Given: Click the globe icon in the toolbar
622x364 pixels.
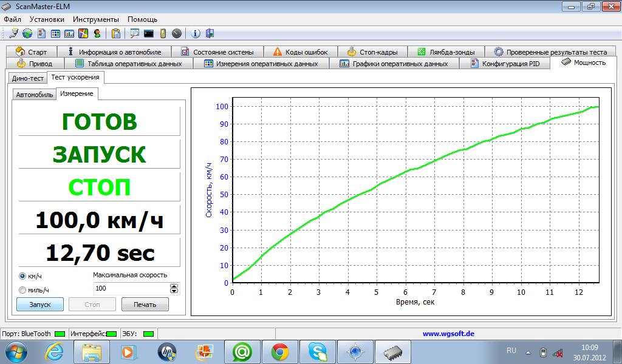Looking at the screenshot, I should 27,33.
